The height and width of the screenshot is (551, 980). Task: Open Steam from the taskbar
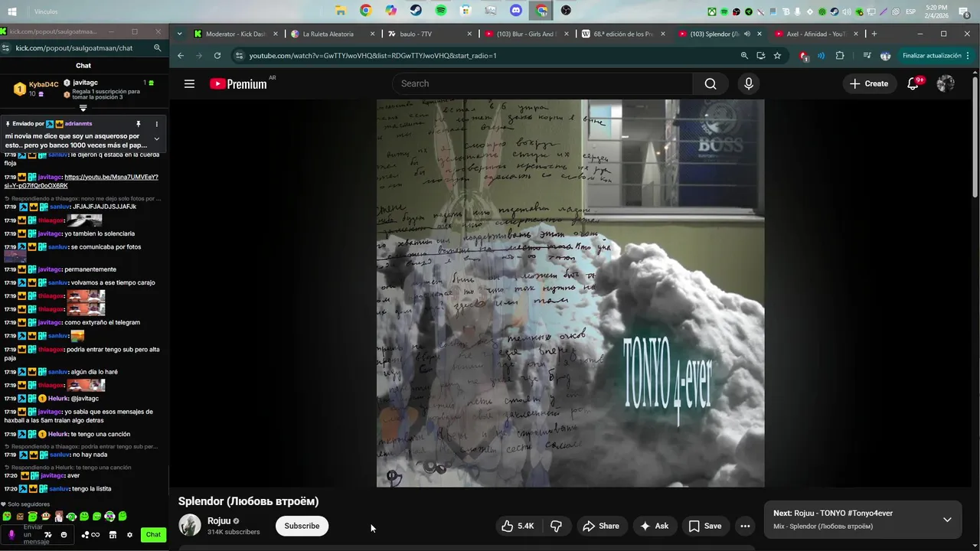point(416,11)
